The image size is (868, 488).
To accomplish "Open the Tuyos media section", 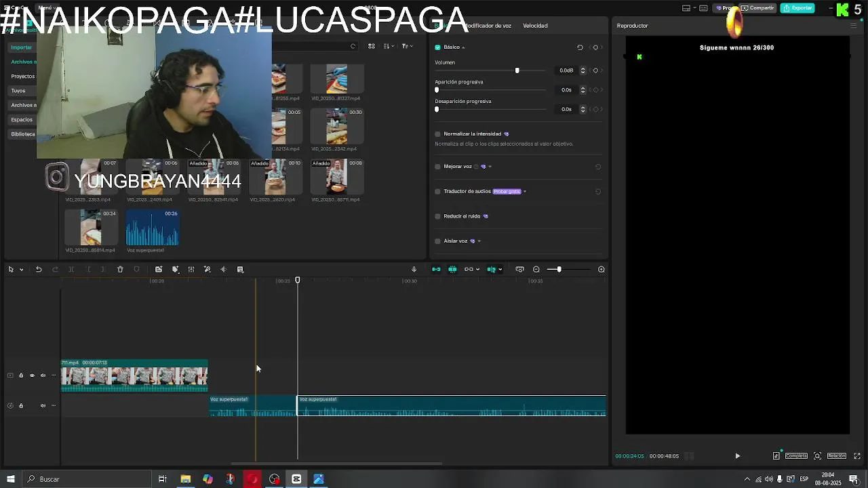I will click(18, 91).
